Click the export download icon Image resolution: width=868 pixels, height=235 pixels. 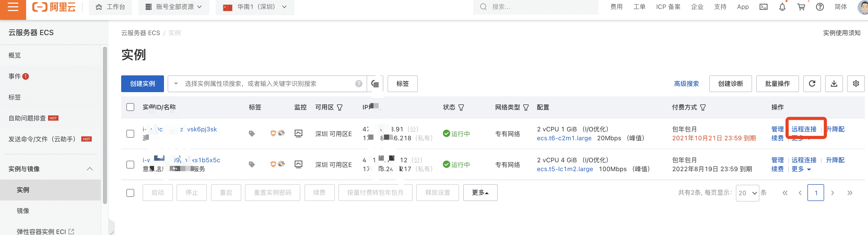tap(834, 84)
